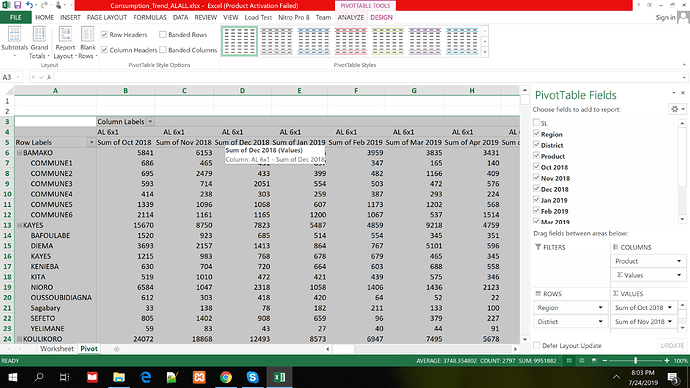Switch to the FORMULAS ribbon tab

150,18
